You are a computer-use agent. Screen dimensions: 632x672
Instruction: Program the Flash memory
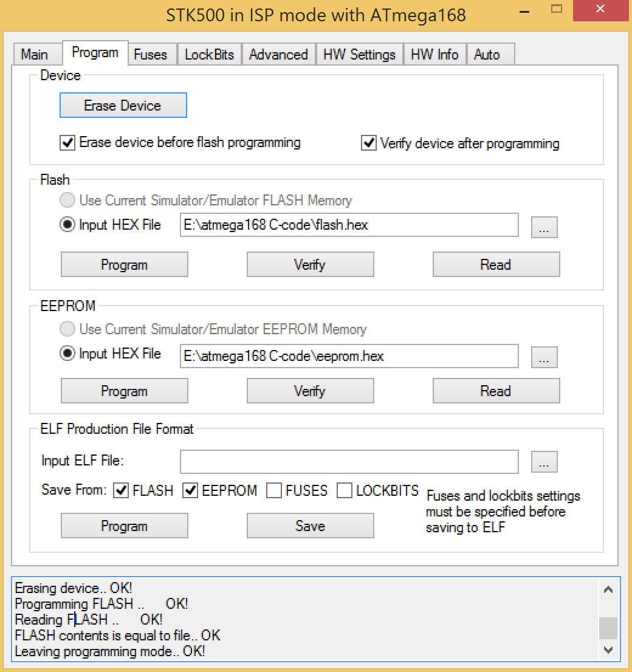point(125,264)
